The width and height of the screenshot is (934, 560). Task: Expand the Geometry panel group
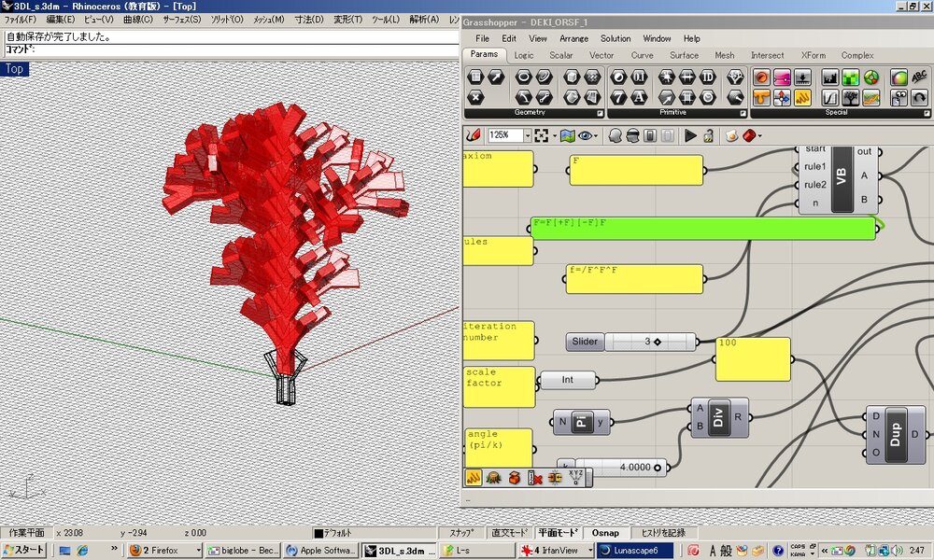click(x=600, y=113)
